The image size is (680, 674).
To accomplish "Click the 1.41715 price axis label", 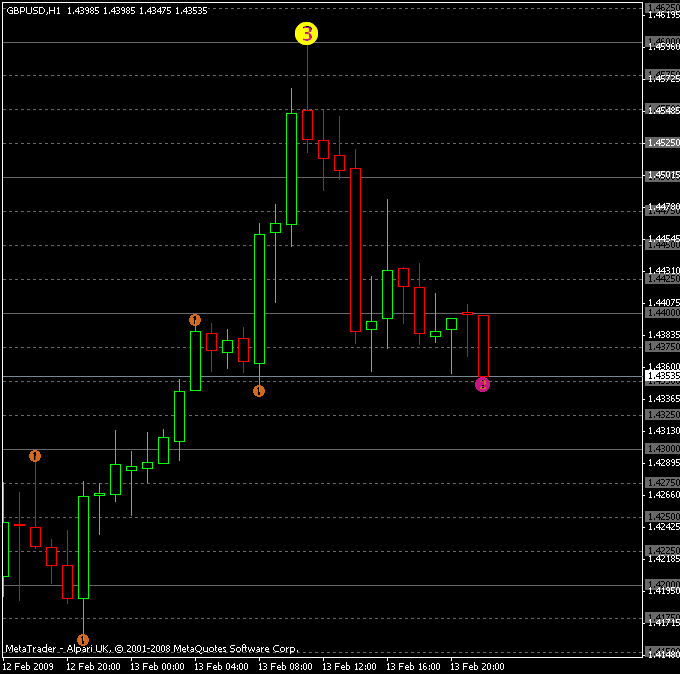I will click(664, 623).
